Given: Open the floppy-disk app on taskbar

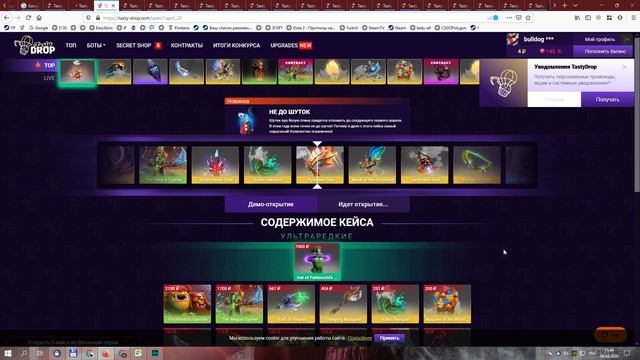Looking at the screenshot, I should click(x=73, y=353).
